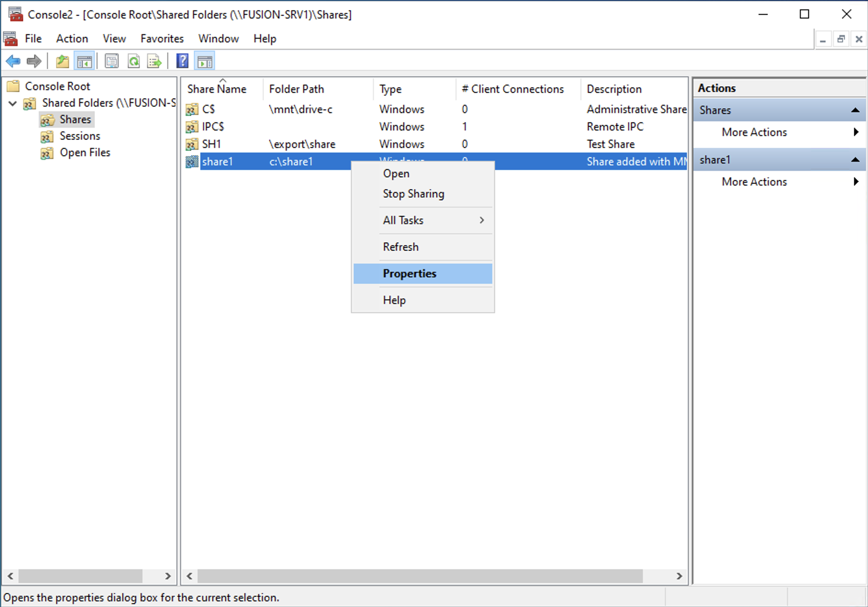The height and width of the screenshot is (607, 868).
Task: Choose Refresh from the context menu
Action: (x=400, y=247)
